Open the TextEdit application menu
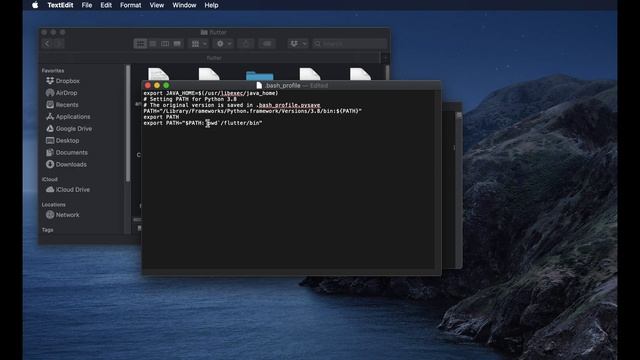The height and width of the screenshot is (360, 640). click(60, 5)
